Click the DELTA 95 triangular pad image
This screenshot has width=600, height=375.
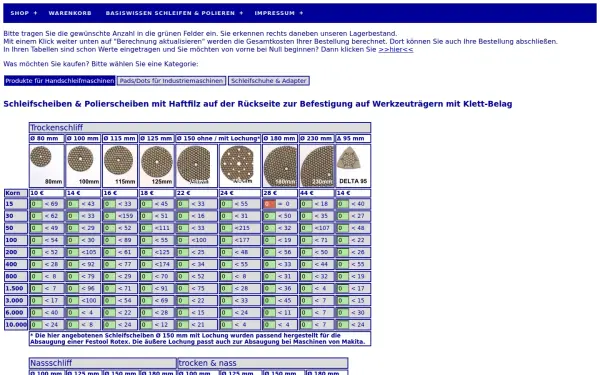pyautogui.click(x=353, y=165)
